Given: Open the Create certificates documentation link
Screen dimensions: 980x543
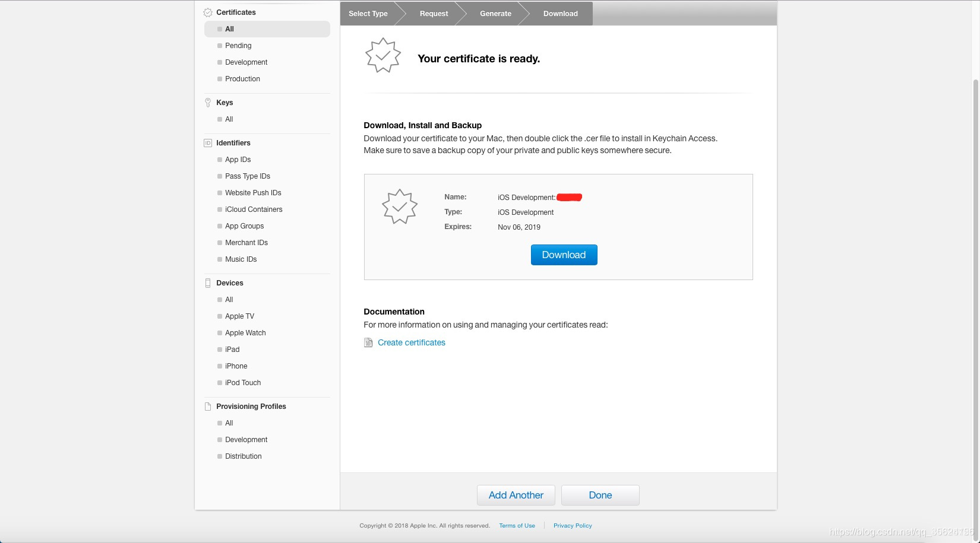Looking at the screenshot, I should click(x=412, y=342).
